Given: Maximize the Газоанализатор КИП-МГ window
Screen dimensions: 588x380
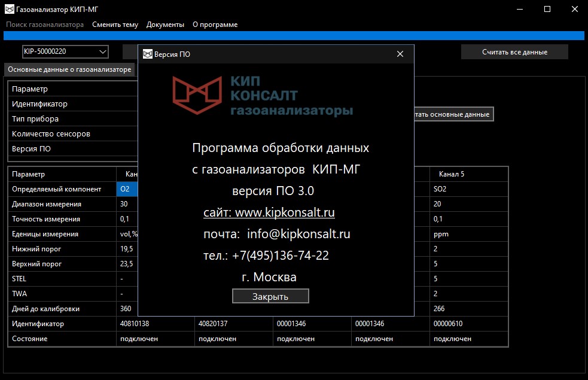Looking at the screenshot, I should [547, 9].
